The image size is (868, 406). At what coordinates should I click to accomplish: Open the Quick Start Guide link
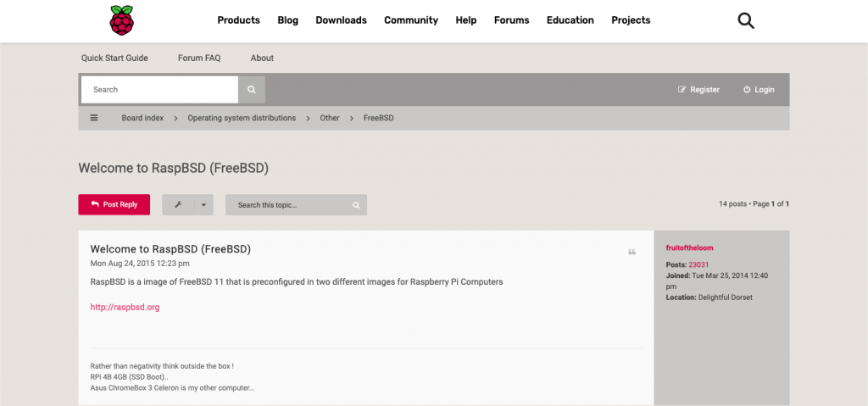pos(114,58)
